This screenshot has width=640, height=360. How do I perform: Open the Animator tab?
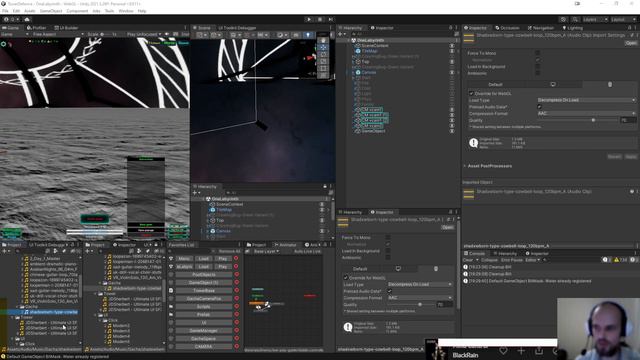pos(285,244)
